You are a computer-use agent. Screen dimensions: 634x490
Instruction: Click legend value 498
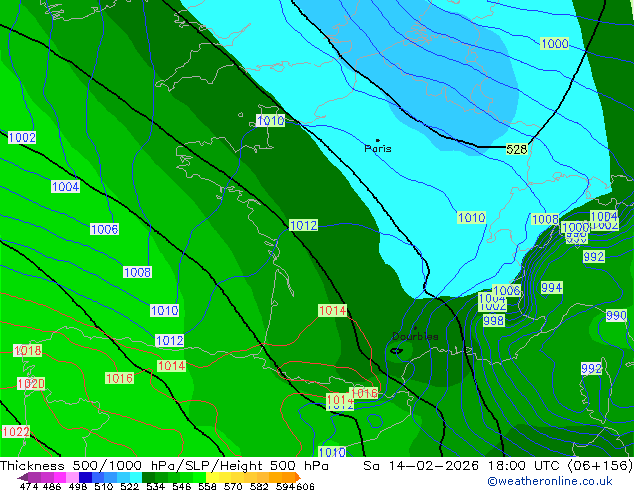pyautogui.click(x=79, y=486)
